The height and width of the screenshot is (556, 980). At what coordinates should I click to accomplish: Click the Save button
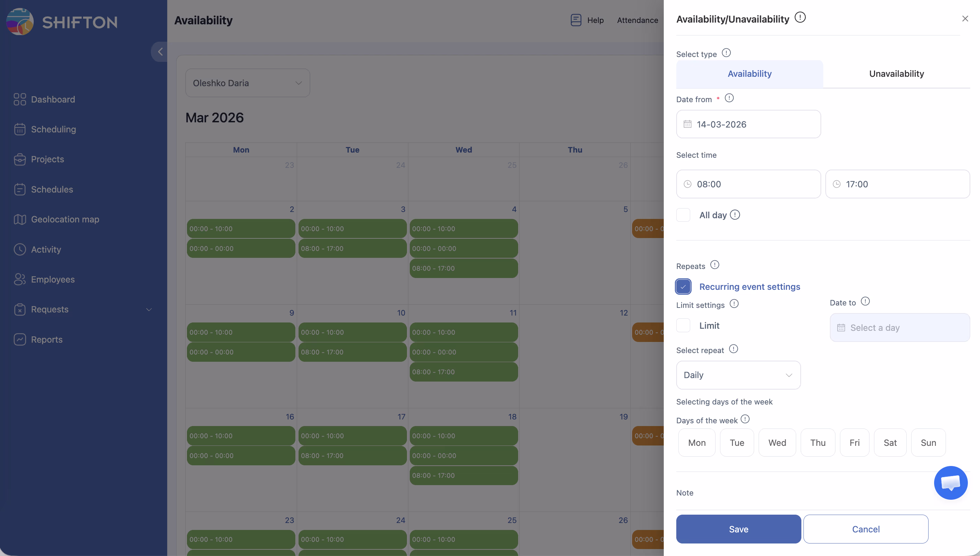738,529
